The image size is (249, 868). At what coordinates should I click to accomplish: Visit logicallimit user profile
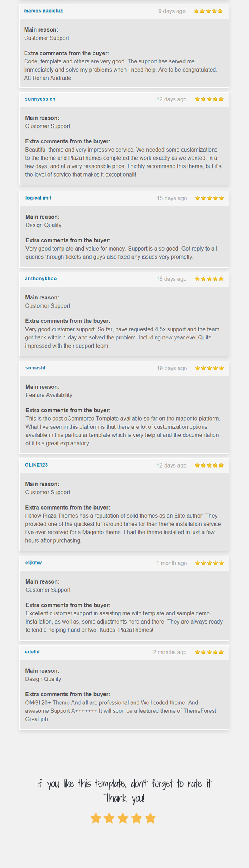coord(38,198)
